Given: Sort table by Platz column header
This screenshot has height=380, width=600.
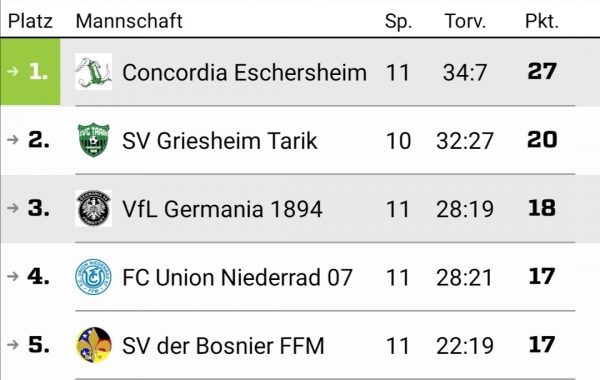Looking at the screenshot, I should pyautogui.click(x=30, y=21).
